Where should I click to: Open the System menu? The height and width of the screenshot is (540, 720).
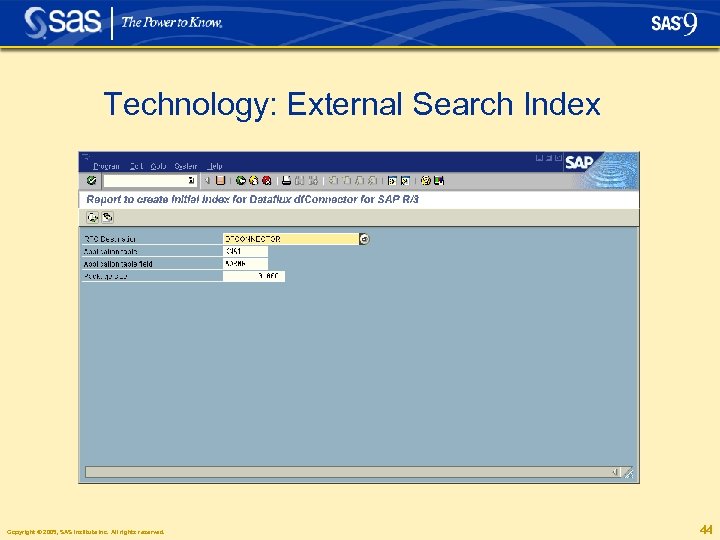186,166
